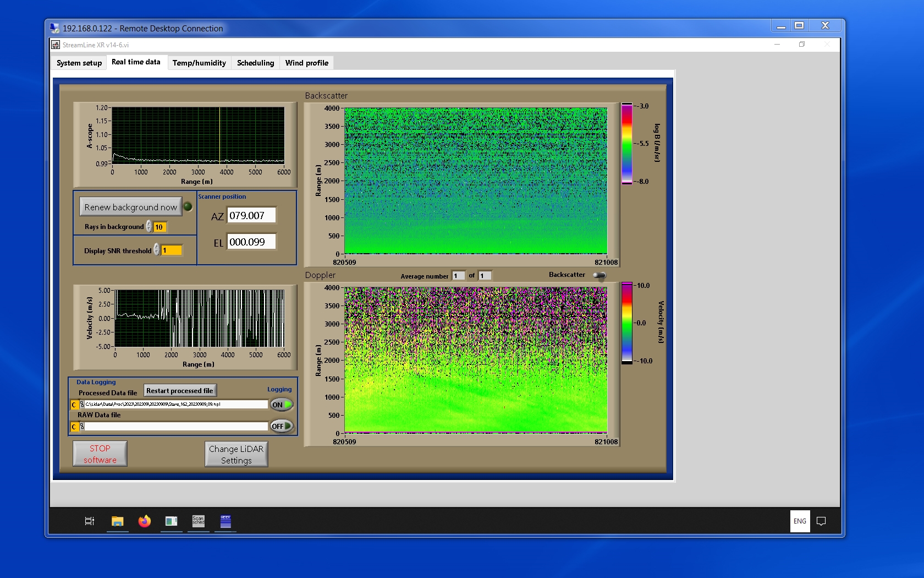Turn off Processed Data file logging
The height and width of the screenshot is (578, 924).
pos(281,405)
